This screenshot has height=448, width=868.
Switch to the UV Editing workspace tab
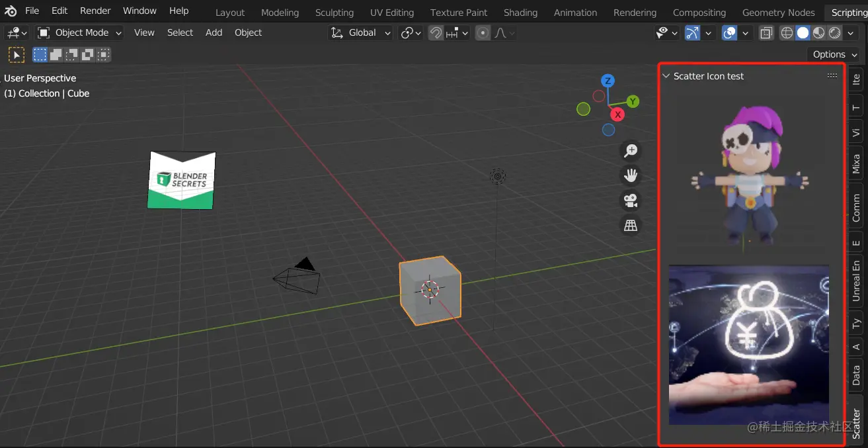pos(392,13)
